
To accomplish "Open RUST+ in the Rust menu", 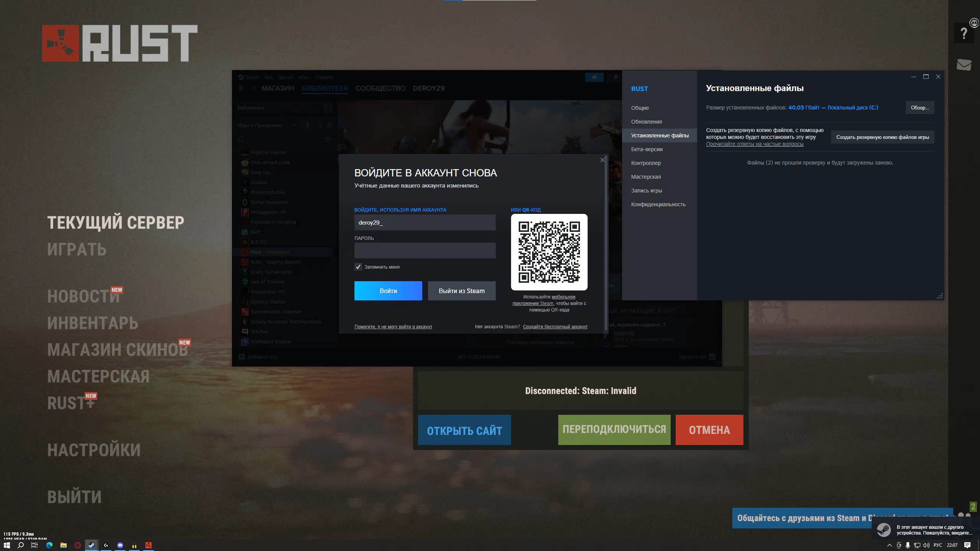I will pyautogui.click(x=71, y=403).
